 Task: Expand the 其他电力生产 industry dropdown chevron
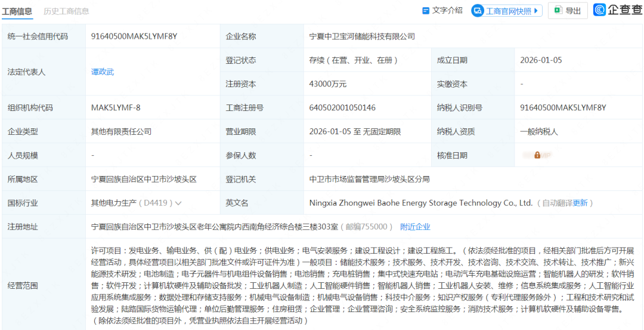(x=178, y=203)
